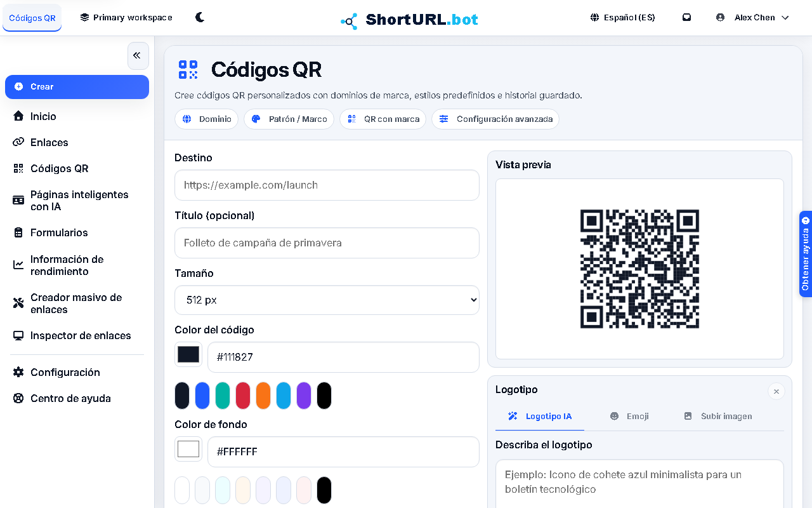Focus the Destino URL field
This screenshot has width=812, height=508.
click(x=327, y=185)
